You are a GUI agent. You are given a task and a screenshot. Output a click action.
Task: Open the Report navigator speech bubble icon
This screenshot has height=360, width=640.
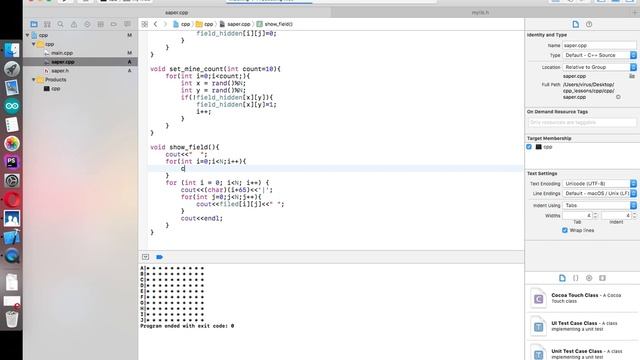tap(127, 24)
